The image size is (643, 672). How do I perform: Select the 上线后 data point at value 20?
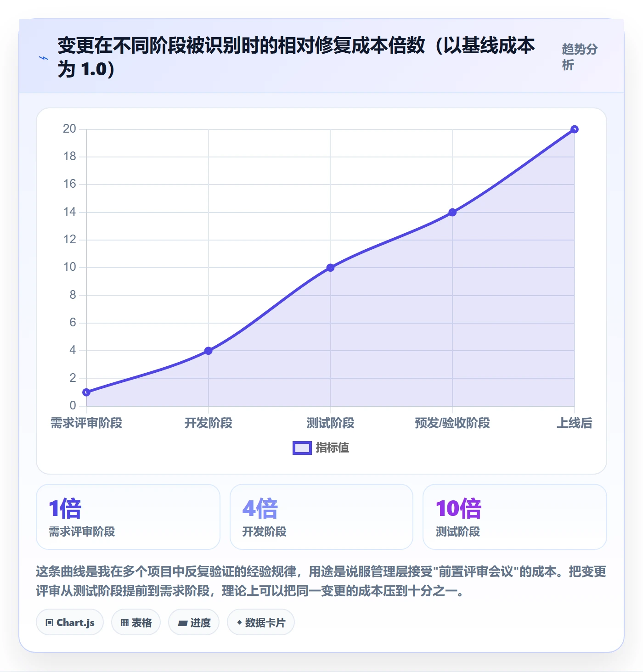point(575,129)
